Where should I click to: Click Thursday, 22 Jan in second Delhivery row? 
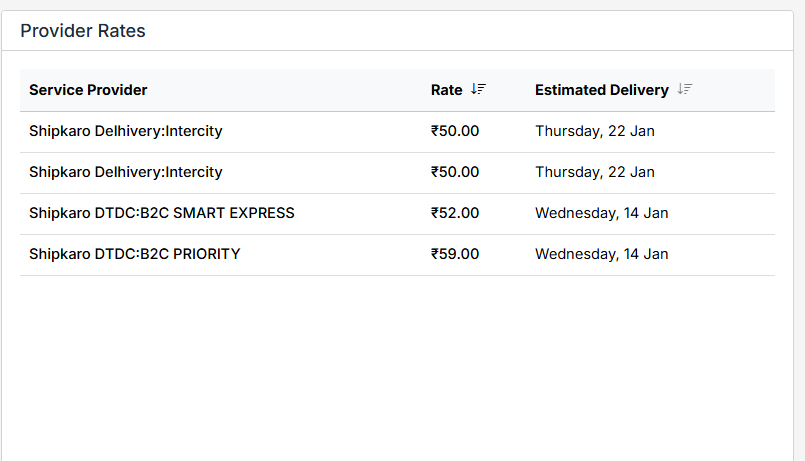595,172
